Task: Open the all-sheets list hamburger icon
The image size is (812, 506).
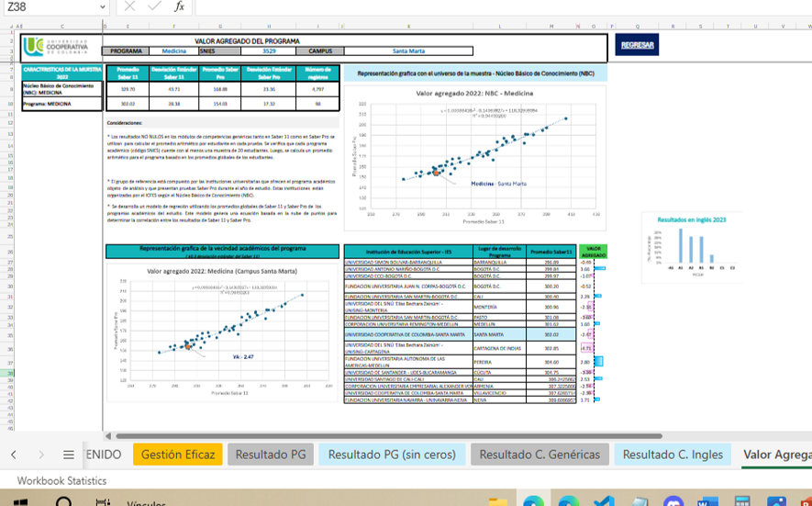Action: (x=68, y=455)
